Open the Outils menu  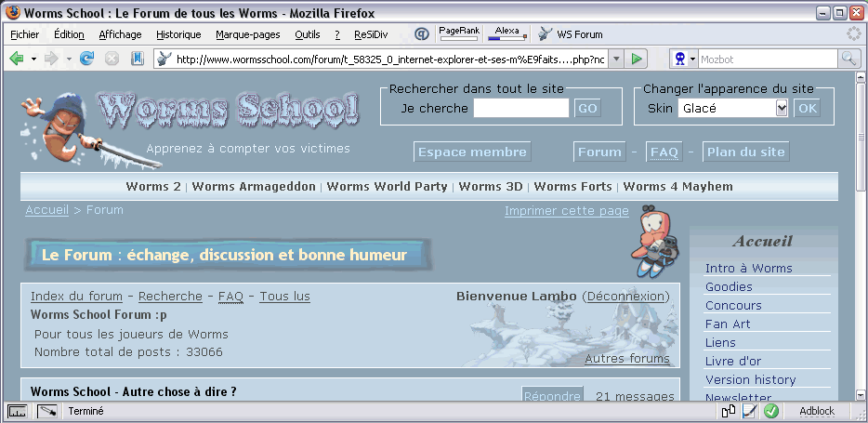[307, 34]
